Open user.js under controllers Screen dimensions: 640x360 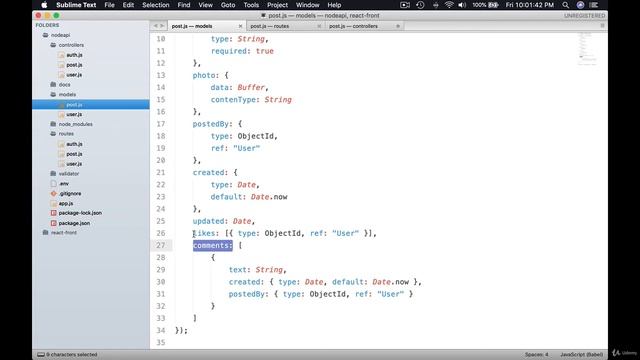tap(74, 75)
